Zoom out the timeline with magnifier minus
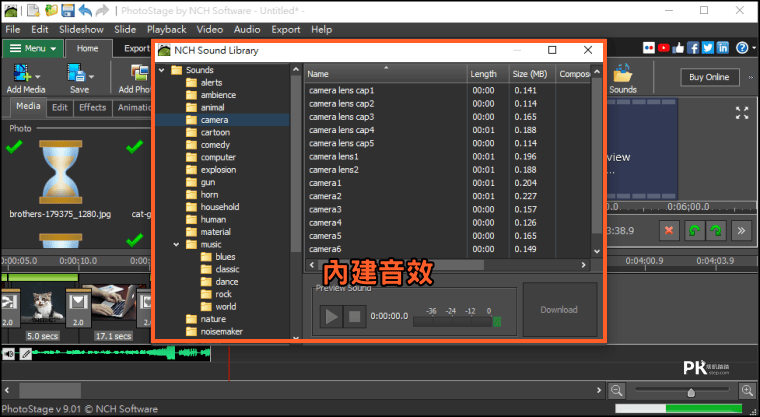Viewport: 760px width, 417px height. tap(617, 390)
